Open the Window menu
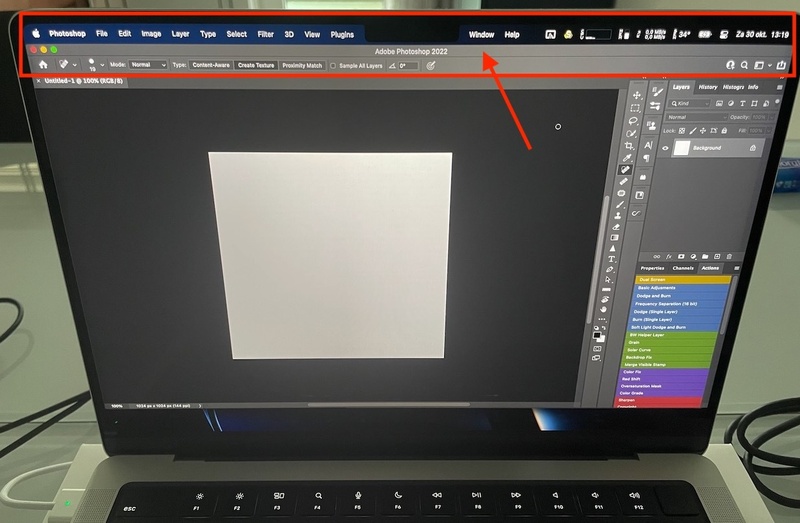Screen dimensions: 800x523 pyautogui.click(x=481, y=35)
